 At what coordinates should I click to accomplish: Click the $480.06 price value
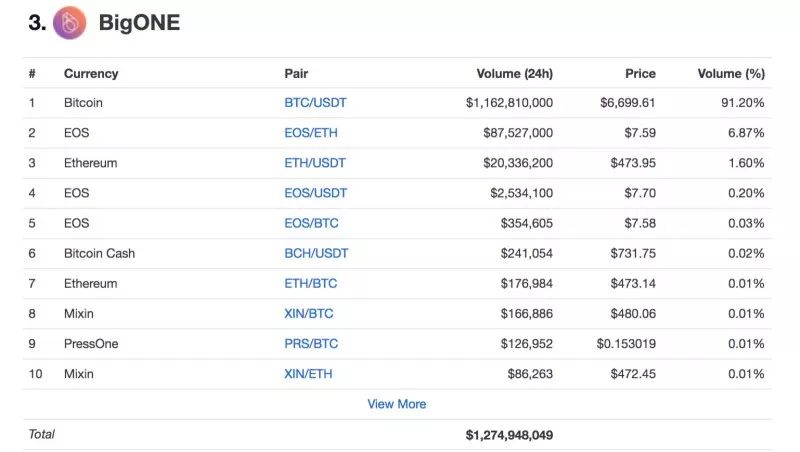coord(633,313)
